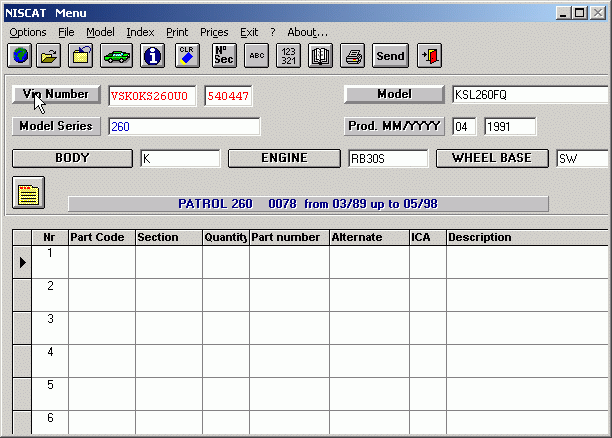Select row 1 via its arrow selector

[22, 262]
